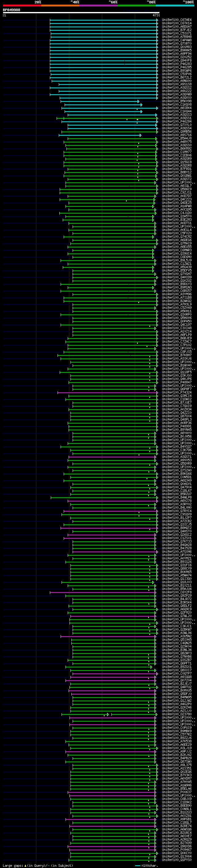Image resolution: width=197 pixels, height=868 pixels.
Task: Select hit label UniRef100_B9YN45
Action: click(177, 429)
